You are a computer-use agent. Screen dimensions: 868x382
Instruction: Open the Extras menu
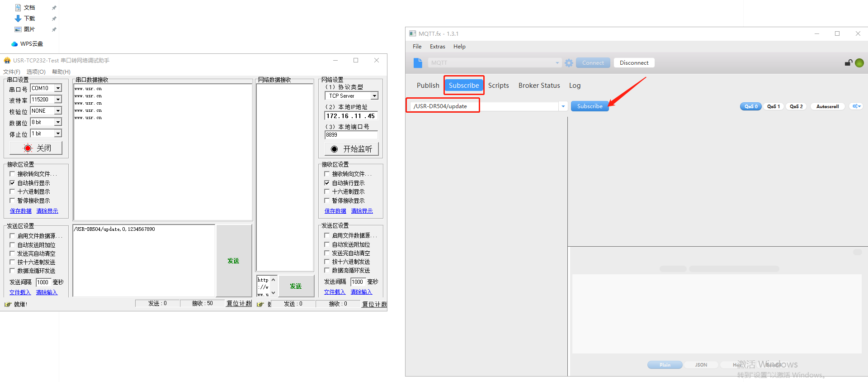tap(437, 47)
